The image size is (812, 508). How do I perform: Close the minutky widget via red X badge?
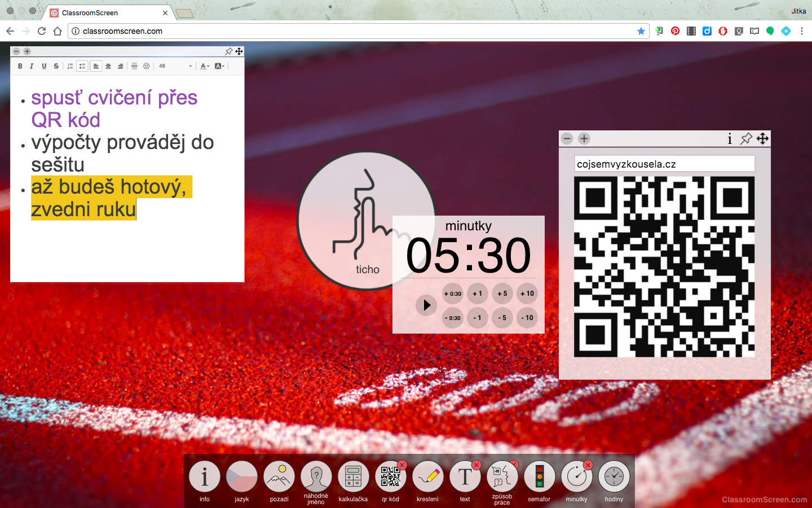[588, 465]
